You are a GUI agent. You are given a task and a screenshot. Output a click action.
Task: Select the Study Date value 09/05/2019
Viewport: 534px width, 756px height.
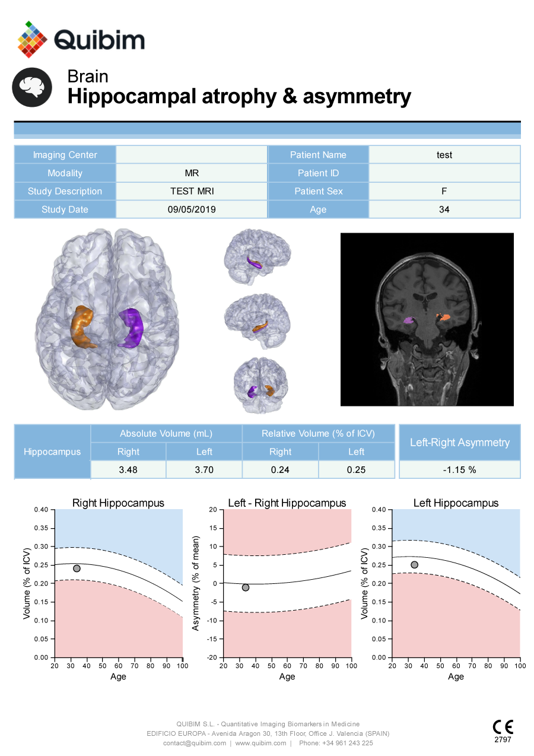coord(192,209)
